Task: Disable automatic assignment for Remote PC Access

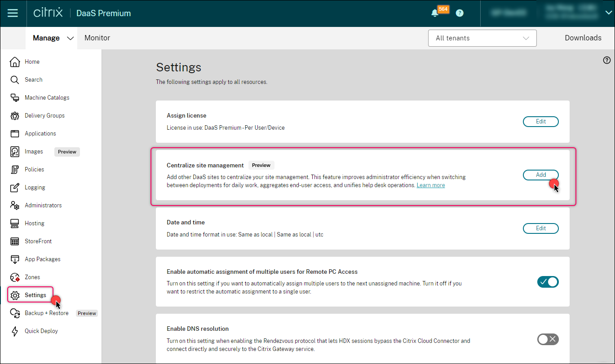Action: [x=548, y=282]
